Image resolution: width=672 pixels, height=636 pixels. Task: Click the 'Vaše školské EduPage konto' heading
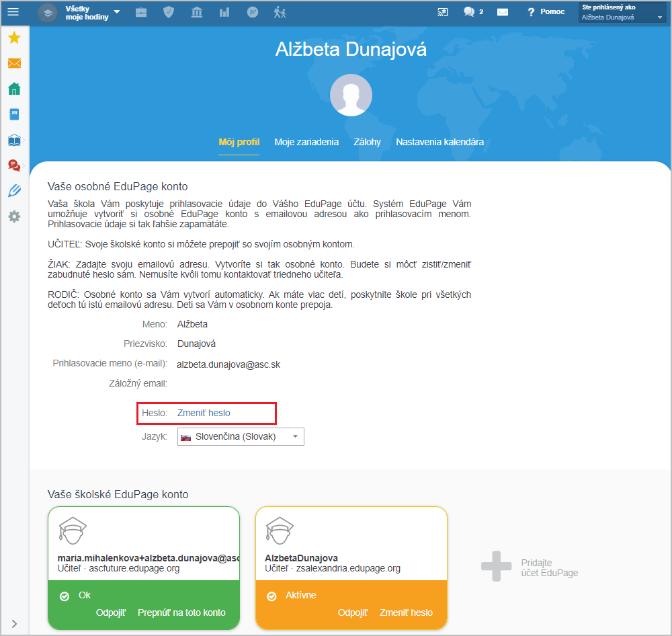pyautogui.click(x=118, y=494)
